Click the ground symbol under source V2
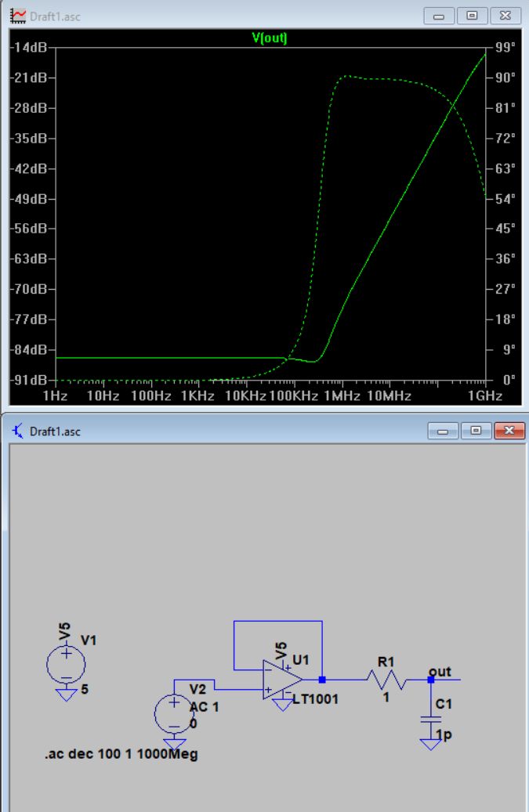The width and height of the screenshot is (529, 812). click(174, 745)
